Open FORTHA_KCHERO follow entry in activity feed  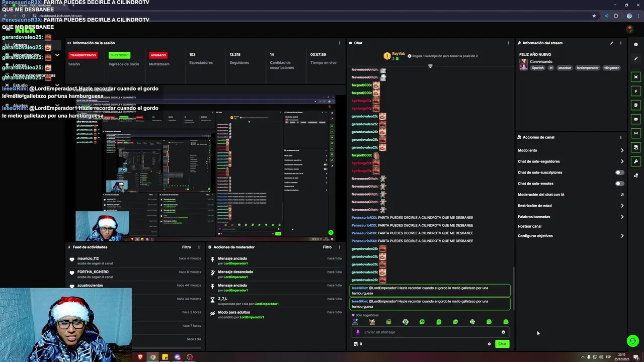coord(136,274)
